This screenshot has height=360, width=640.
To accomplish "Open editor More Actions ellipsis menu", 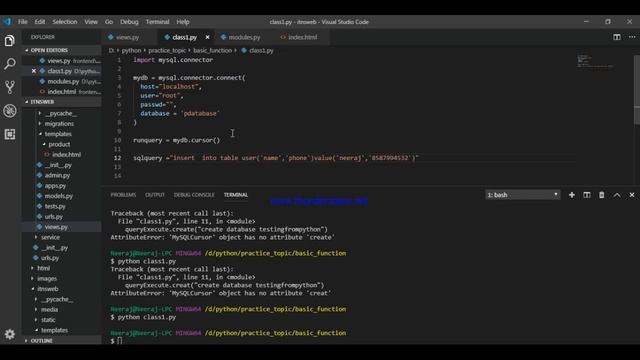I will [632, 37].
